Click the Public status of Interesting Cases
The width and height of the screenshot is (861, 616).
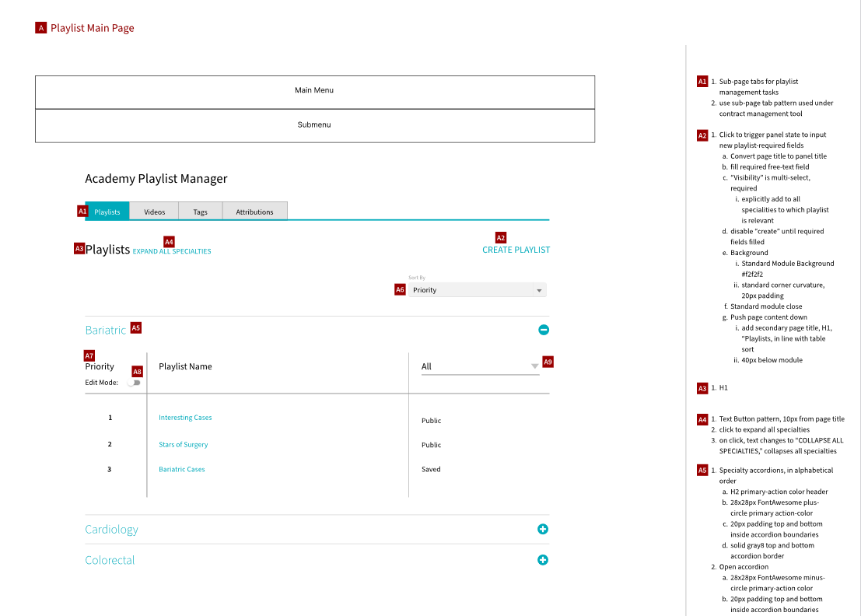pyautogui.click(x=431, y=421)
